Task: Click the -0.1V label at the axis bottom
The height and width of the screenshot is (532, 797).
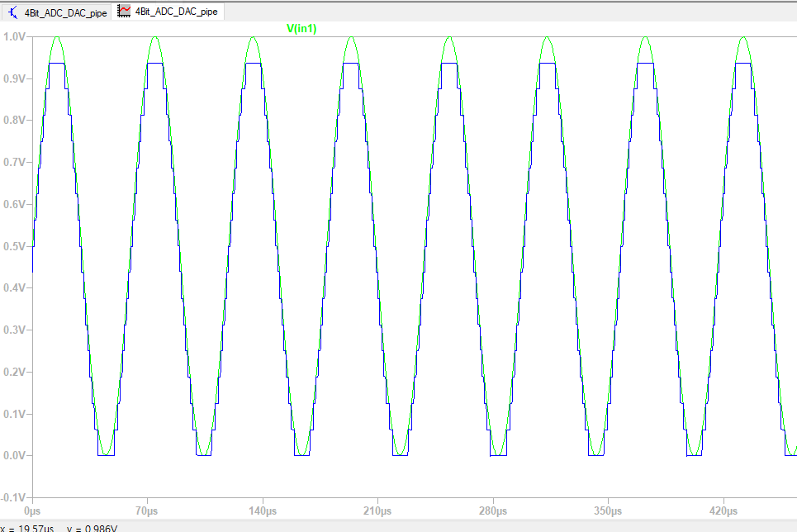Action: pos(15,497)
